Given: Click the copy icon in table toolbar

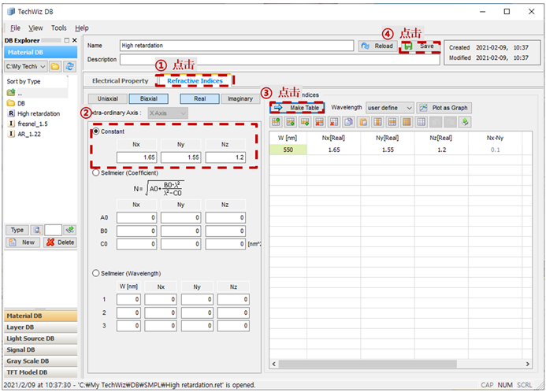Looking at the screenshot, I should [348, 122].
